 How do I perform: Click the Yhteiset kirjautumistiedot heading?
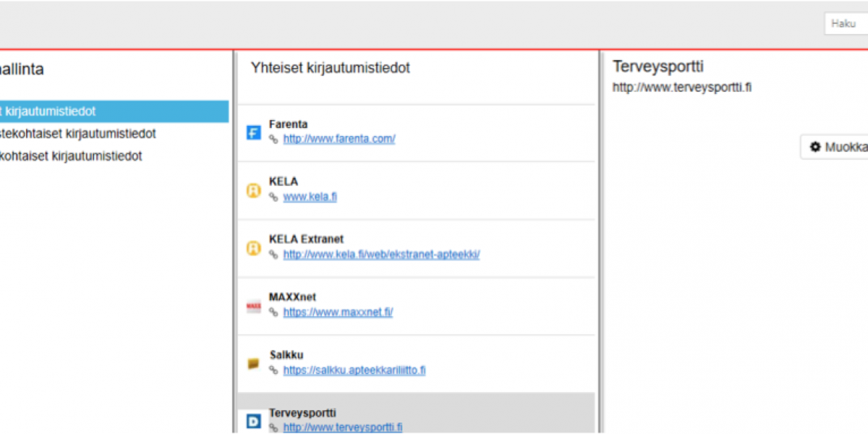[331, 68]
